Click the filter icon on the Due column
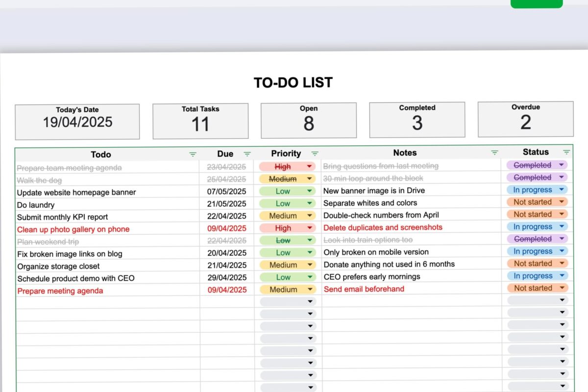Viewport: 588px width, 392px height. click(x=247, y=154)
